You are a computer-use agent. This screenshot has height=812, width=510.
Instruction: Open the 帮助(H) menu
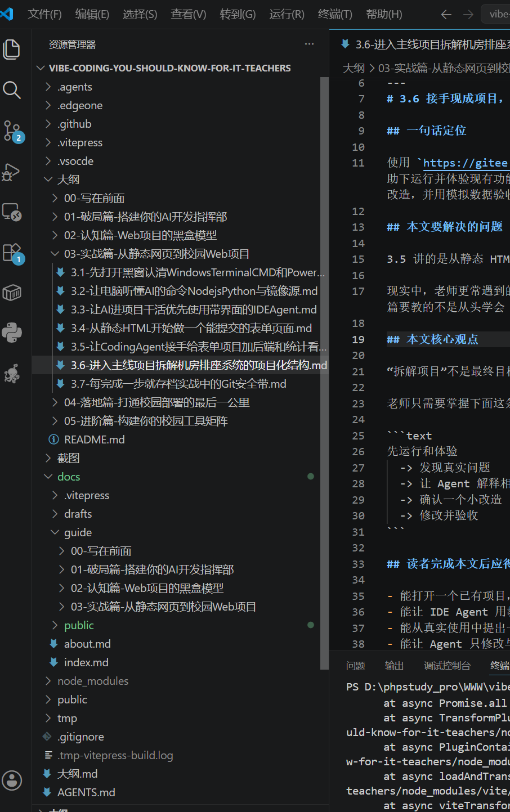tap(384, 14)
